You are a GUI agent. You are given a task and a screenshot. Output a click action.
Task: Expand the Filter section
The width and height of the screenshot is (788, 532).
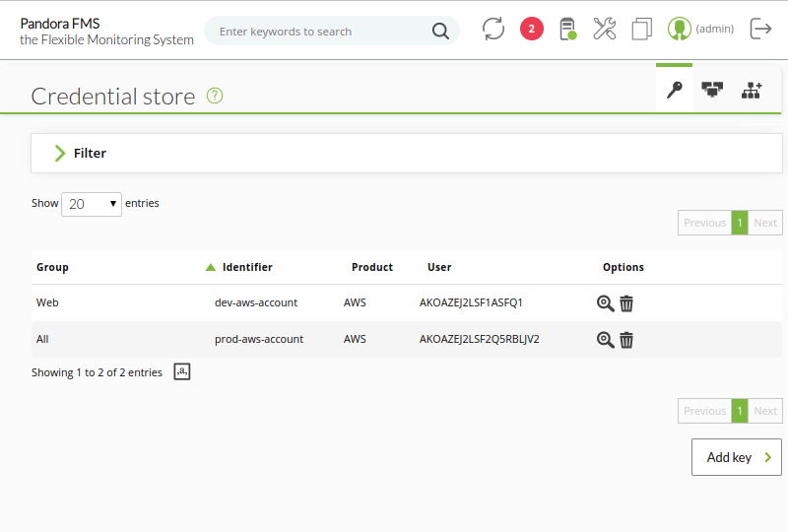406,153
